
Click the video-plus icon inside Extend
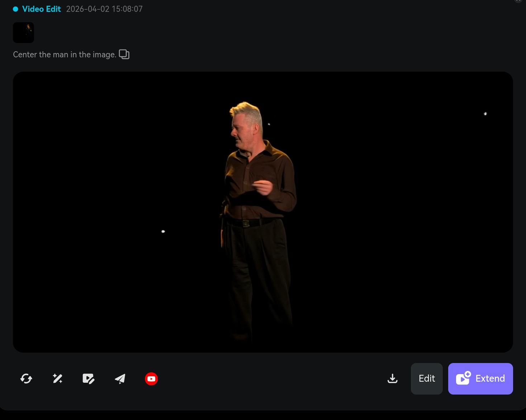coord(463,378)
